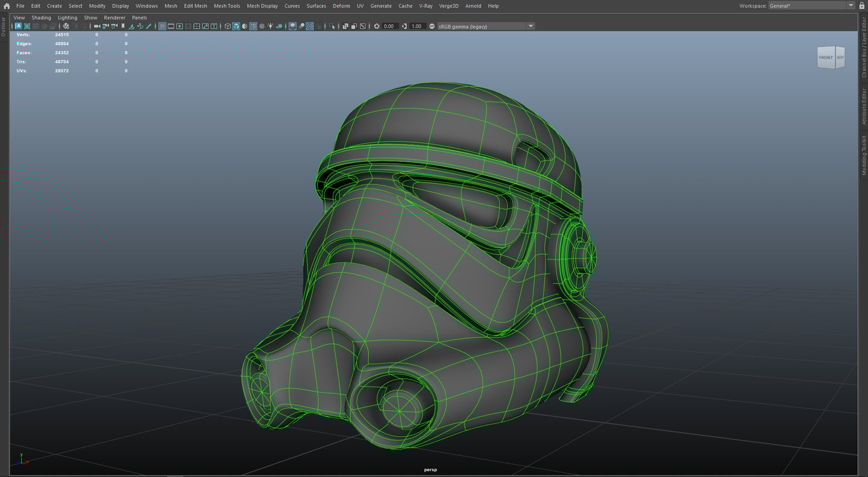Open the panel Renderer menu
868x477 pixels.
(115, 17)
